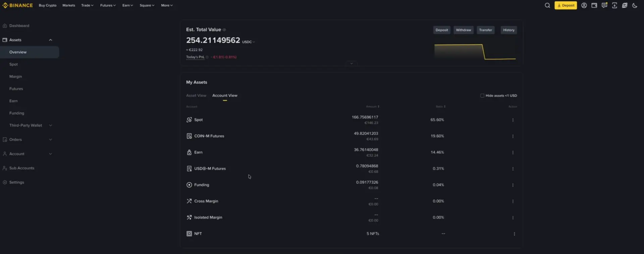Open the Square dropdown menu
Viewport: 644px width, 254px height.
coord(147,5)
